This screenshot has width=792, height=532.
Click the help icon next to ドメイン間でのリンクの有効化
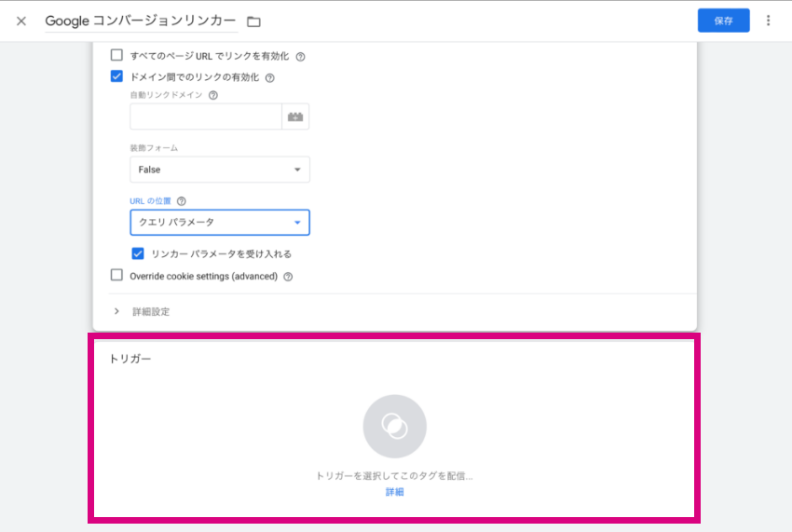(x=270, y=78)
